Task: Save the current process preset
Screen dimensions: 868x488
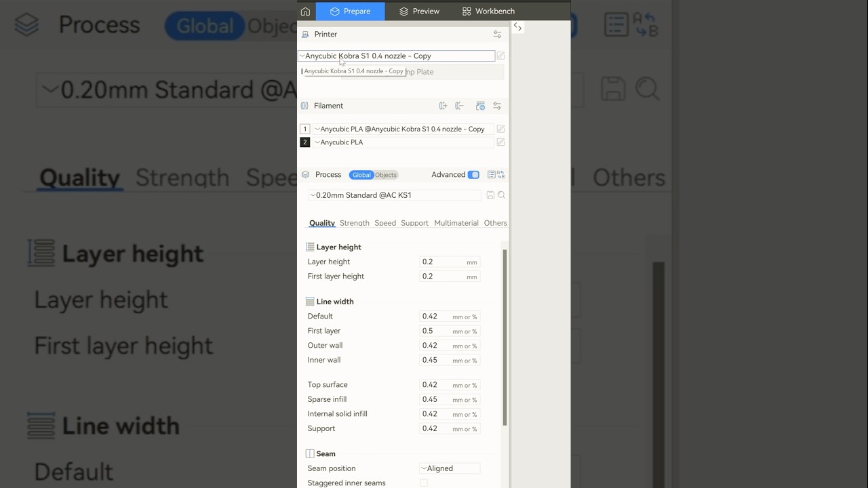Action: coord(490,195)
